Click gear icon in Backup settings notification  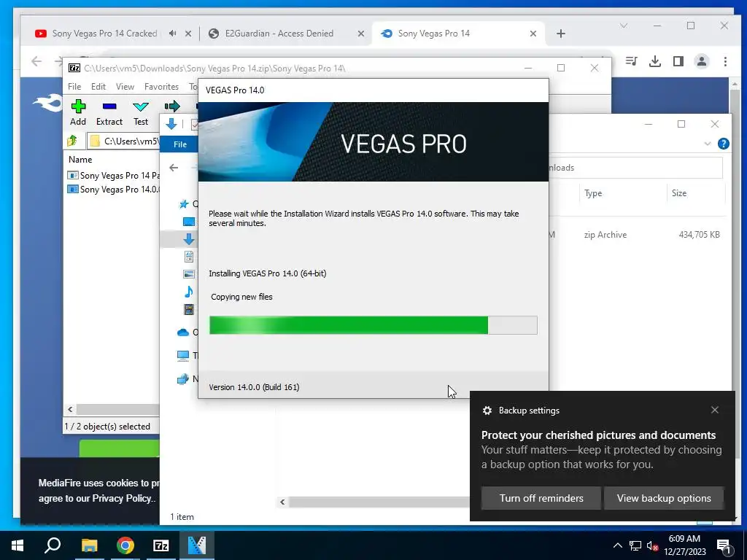[x=487, y=411]
